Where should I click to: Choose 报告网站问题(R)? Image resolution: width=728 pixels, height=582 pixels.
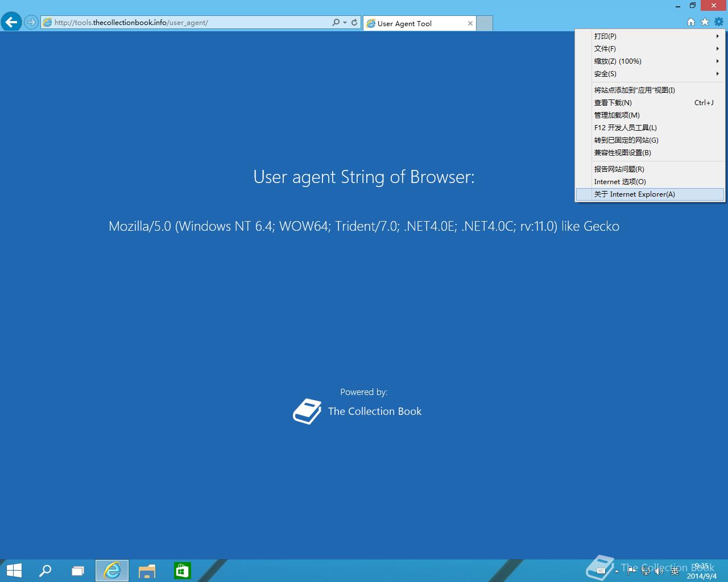pyautogui.click(x=650, y=169)
